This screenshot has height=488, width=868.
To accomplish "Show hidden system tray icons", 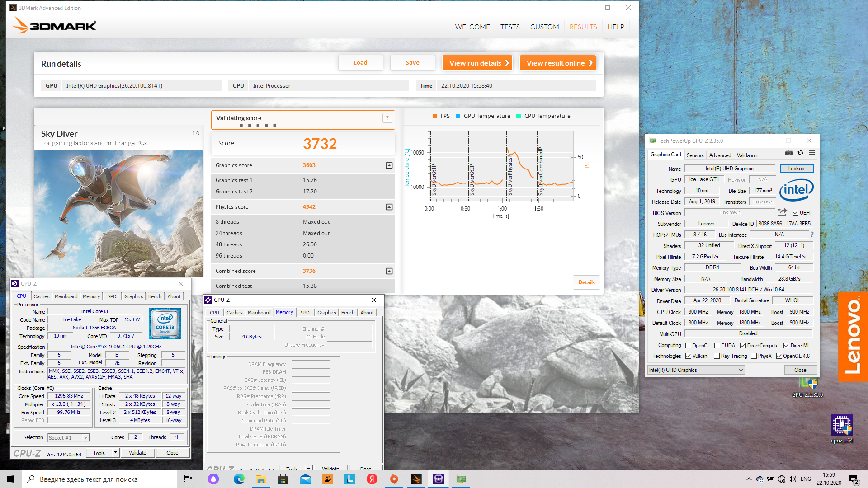I will pyautogui.click(x=749, y=479).
